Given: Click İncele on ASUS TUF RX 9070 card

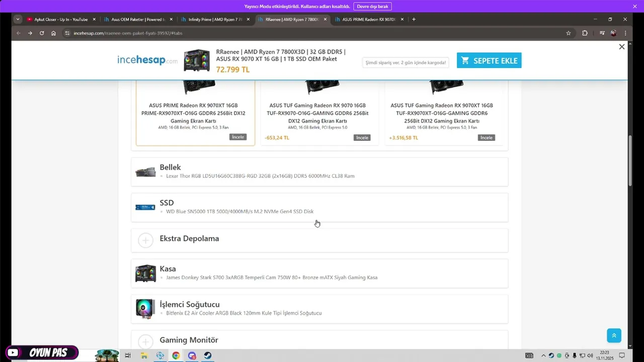Looking at the screenshot, I should [362, 138].
